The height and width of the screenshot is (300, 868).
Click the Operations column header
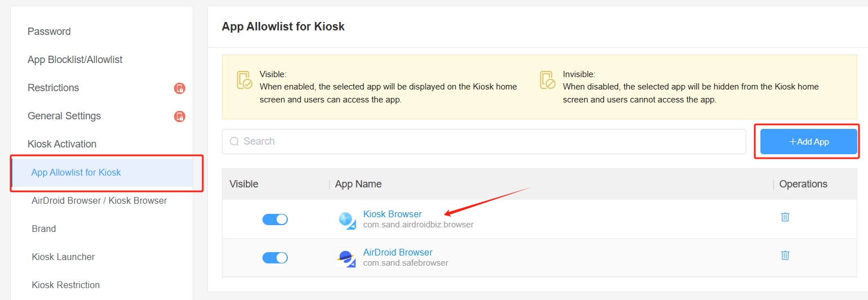pos(803,184)
